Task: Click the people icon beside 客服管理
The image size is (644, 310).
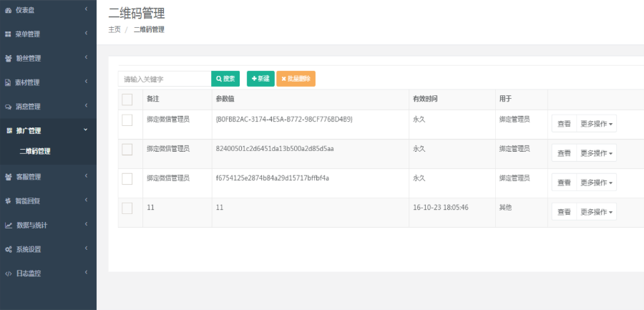Action: coord(8,178)
